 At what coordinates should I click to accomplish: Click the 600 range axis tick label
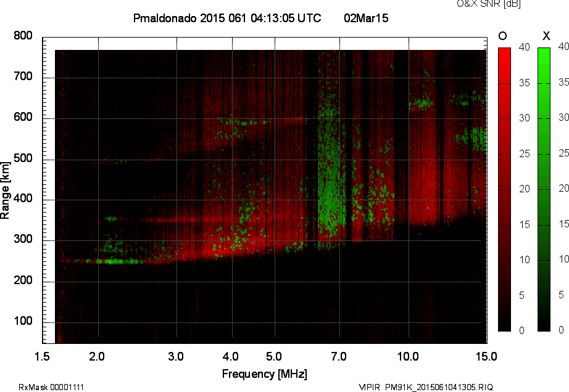click(x=23, y=117)
